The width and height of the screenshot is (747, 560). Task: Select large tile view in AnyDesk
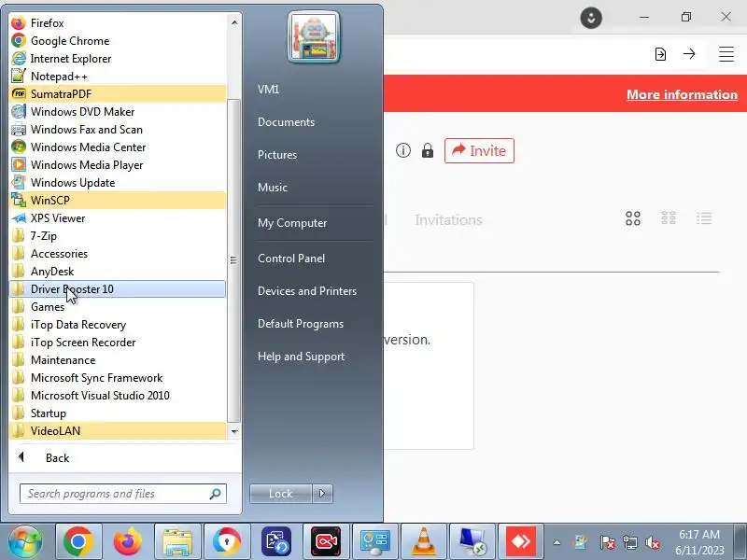coord(633,218)
